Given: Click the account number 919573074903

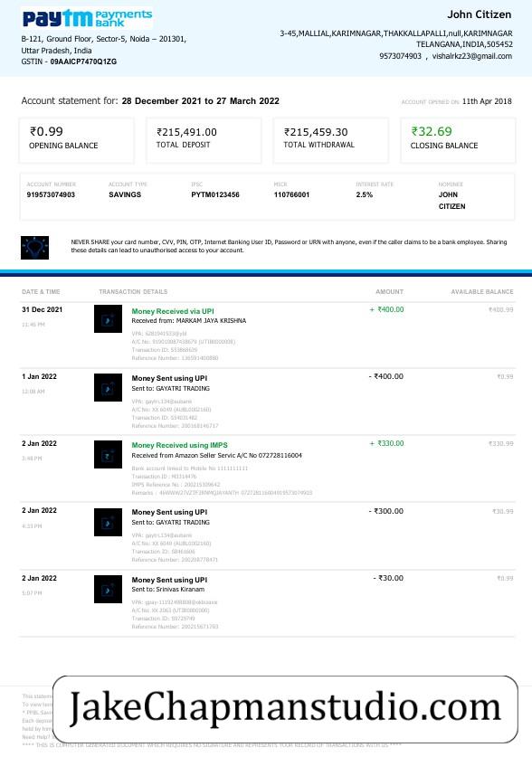Looking at the screenshot, I should 51,194.
